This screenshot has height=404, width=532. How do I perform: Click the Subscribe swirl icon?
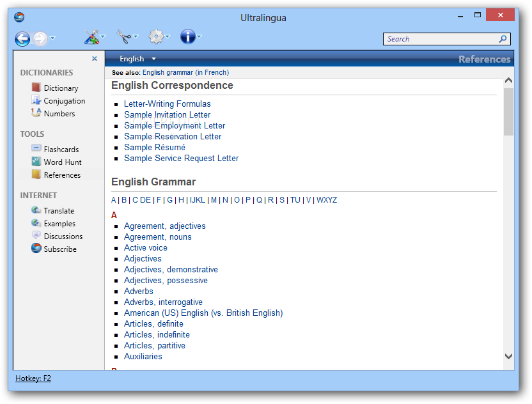[36, 248]
